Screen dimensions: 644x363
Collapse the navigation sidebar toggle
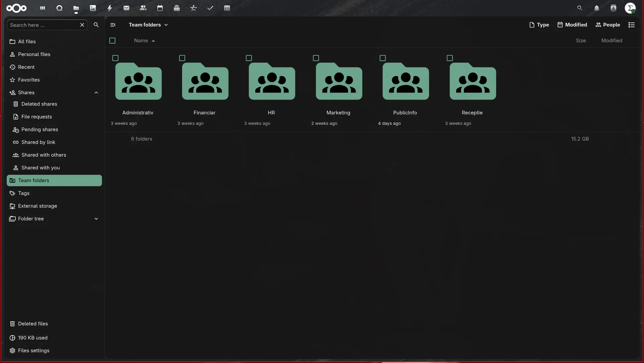pos(113,25)
